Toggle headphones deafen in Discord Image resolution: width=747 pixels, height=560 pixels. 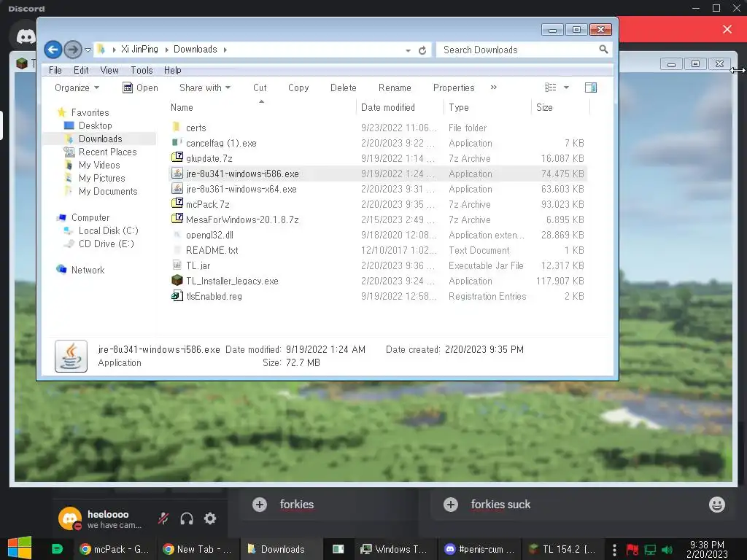187,518
